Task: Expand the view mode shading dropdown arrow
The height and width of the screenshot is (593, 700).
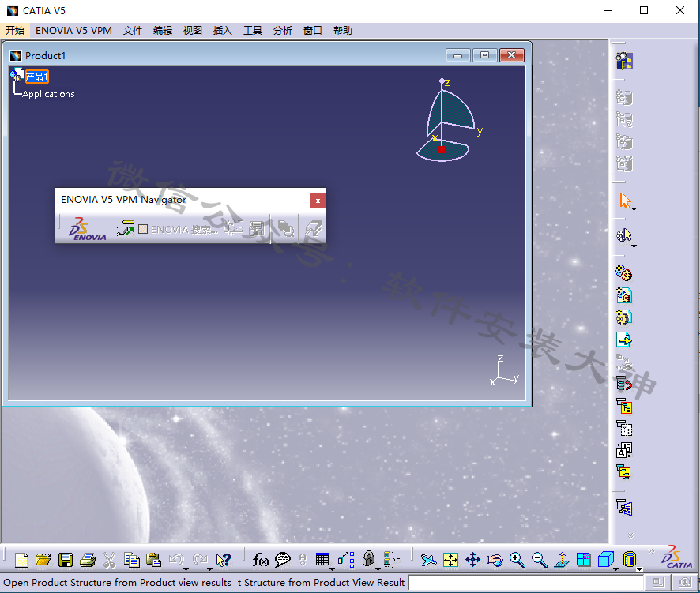Action: pyautogui.click(x=639, y=569)
